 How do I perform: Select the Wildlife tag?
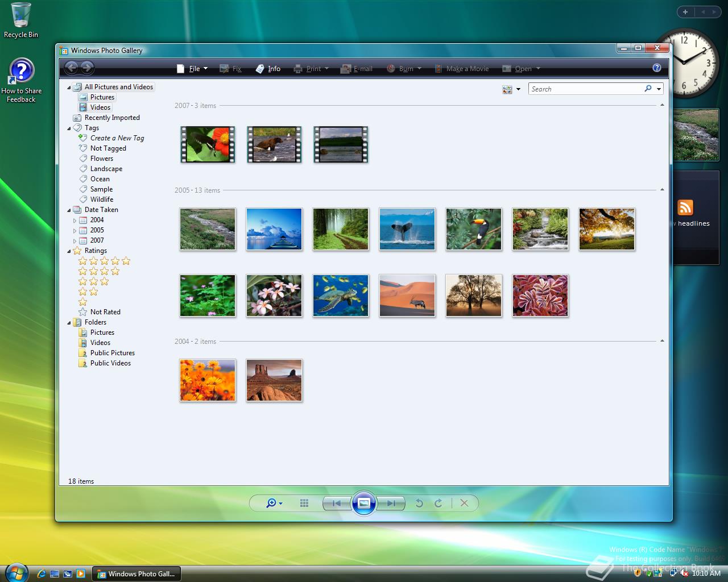point(101,199)
